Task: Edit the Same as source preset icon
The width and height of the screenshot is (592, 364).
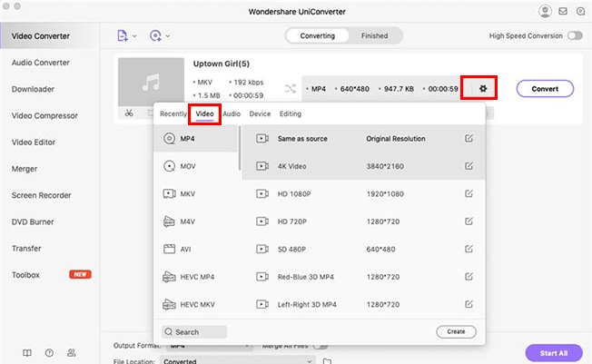Action: [469, 138]
